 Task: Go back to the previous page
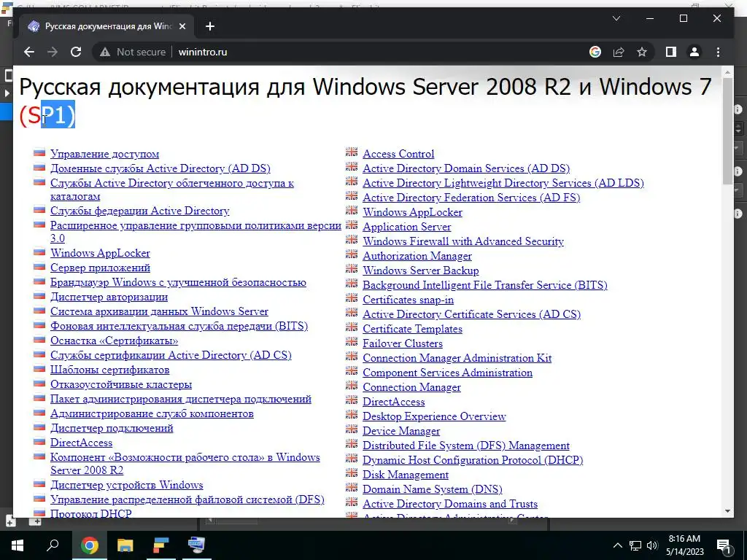(x=29, y=52)
